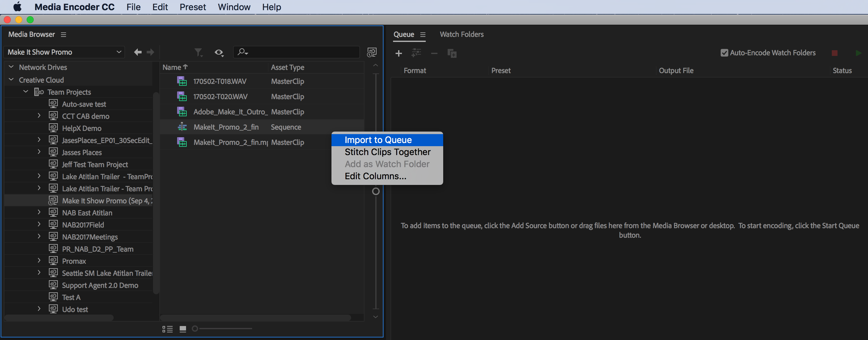Click the eye view options icon
868x340 pixels.
[x=219, y=52]
